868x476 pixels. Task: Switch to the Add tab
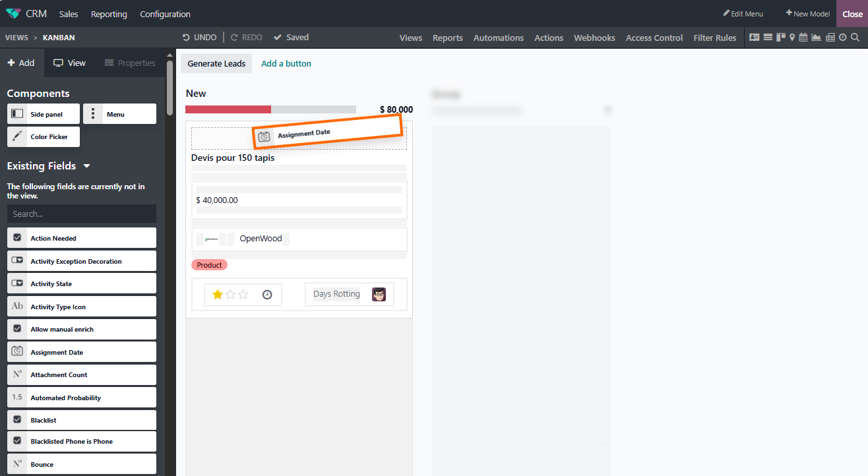pyautogui.click(x=21, y=63)
